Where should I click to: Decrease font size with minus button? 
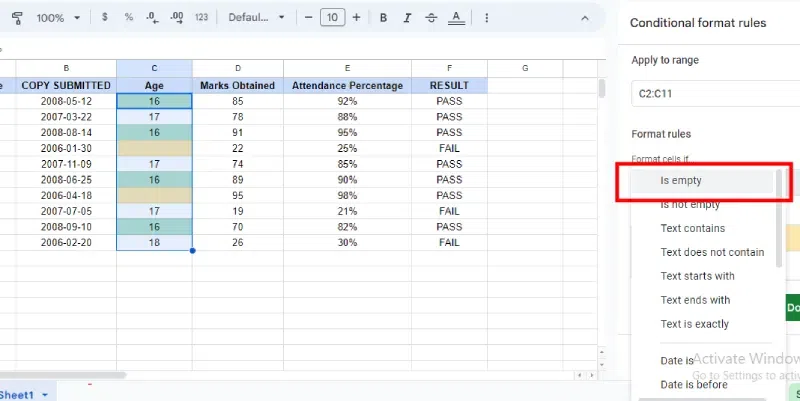pos(308,17)
